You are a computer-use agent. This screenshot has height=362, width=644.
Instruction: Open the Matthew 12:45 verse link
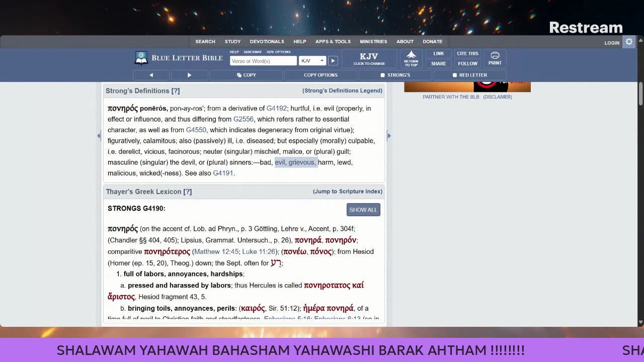tap(216, 251)
